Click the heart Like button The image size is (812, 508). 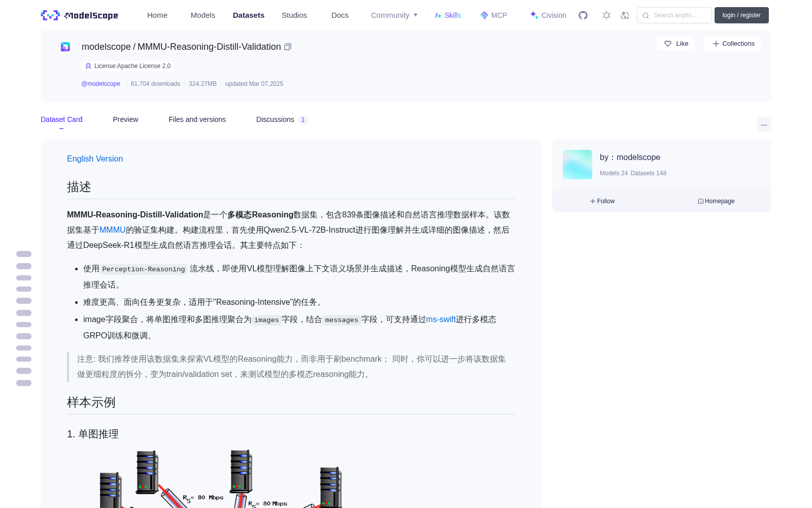(x=675, y=44)
